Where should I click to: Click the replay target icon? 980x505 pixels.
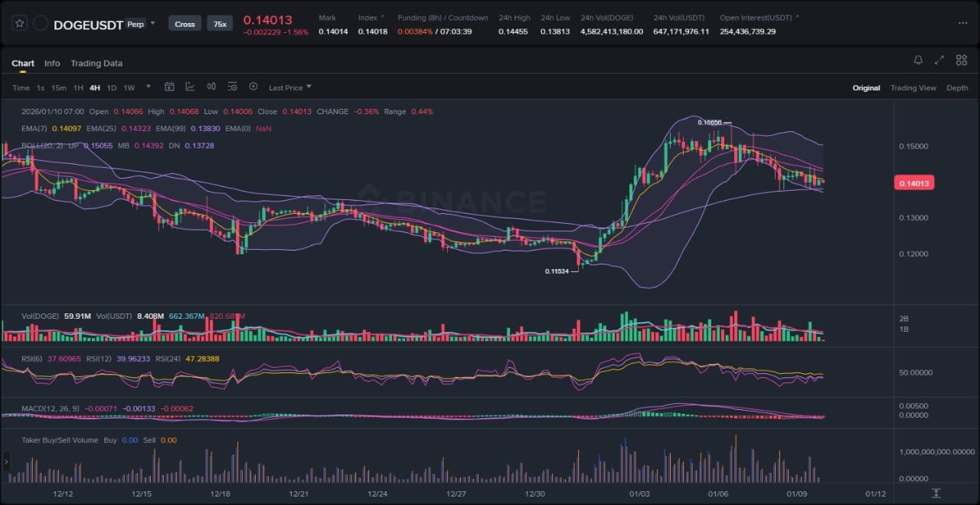click(x=253, y=87)
